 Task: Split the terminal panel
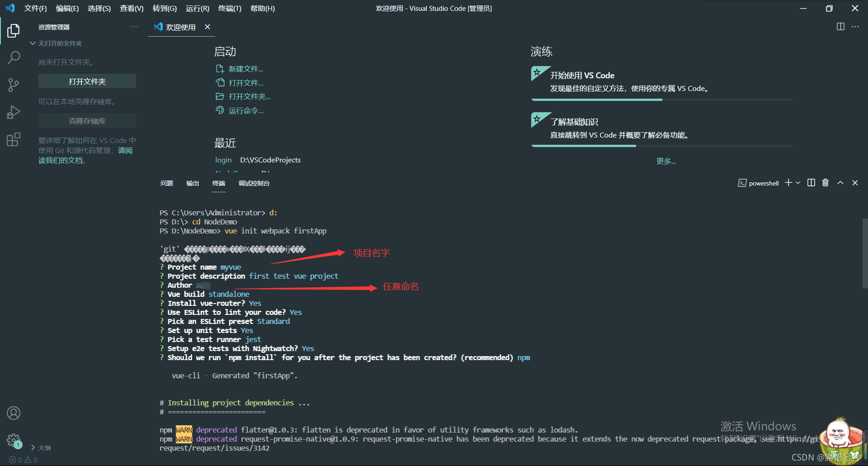pyautogui.click(x=811, y=183)
